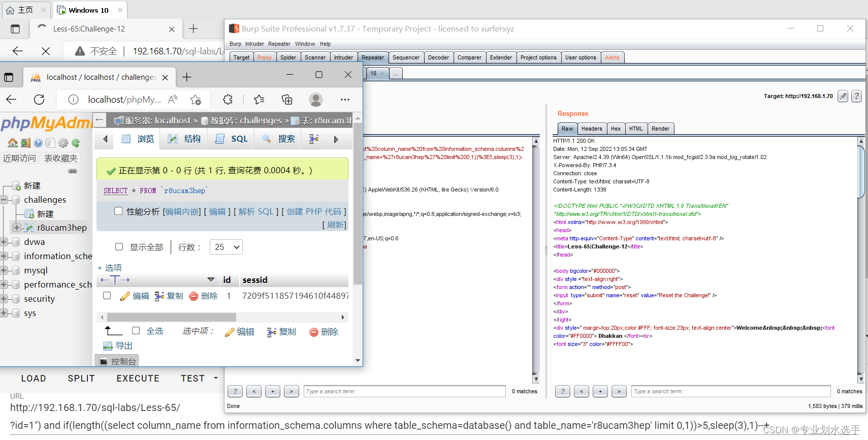Expand the sys database node

click(x=4, y=313)
